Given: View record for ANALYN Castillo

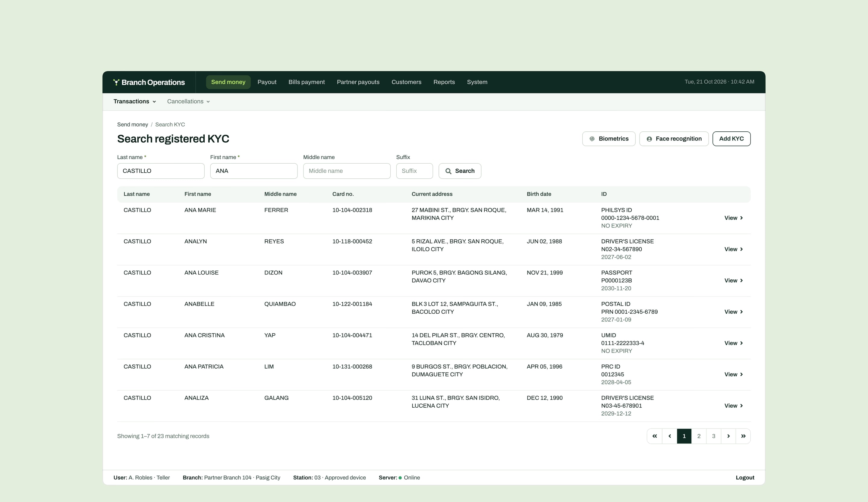Looking at the screenshot, I should (x=733, y=249).
